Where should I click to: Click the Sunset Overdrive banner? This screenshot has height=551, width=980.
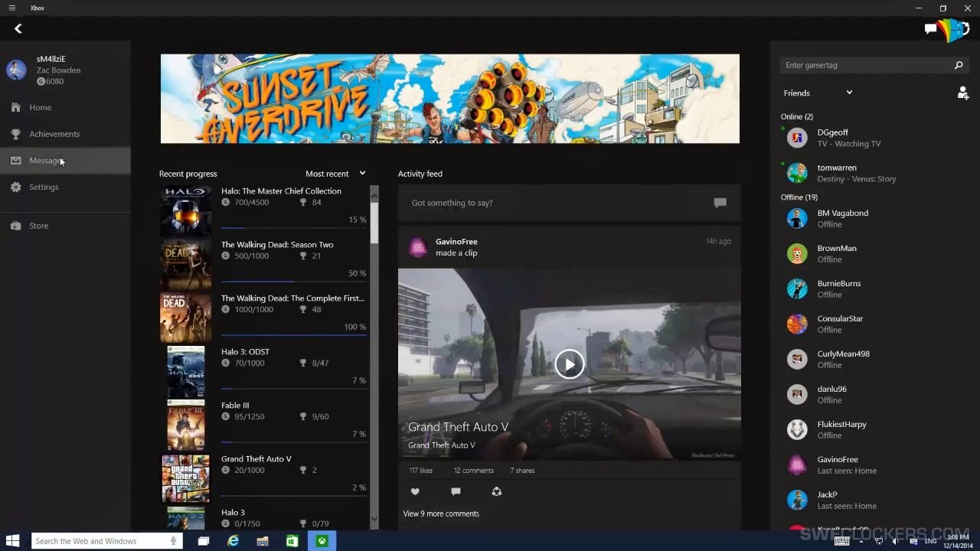tap(450, 98)
